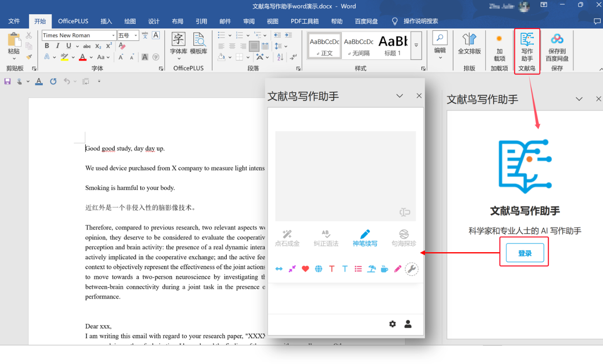Viewport: 603px width, 364px height.
Task: Click the wrench icon in assistant panel
Action: point(411,269)
